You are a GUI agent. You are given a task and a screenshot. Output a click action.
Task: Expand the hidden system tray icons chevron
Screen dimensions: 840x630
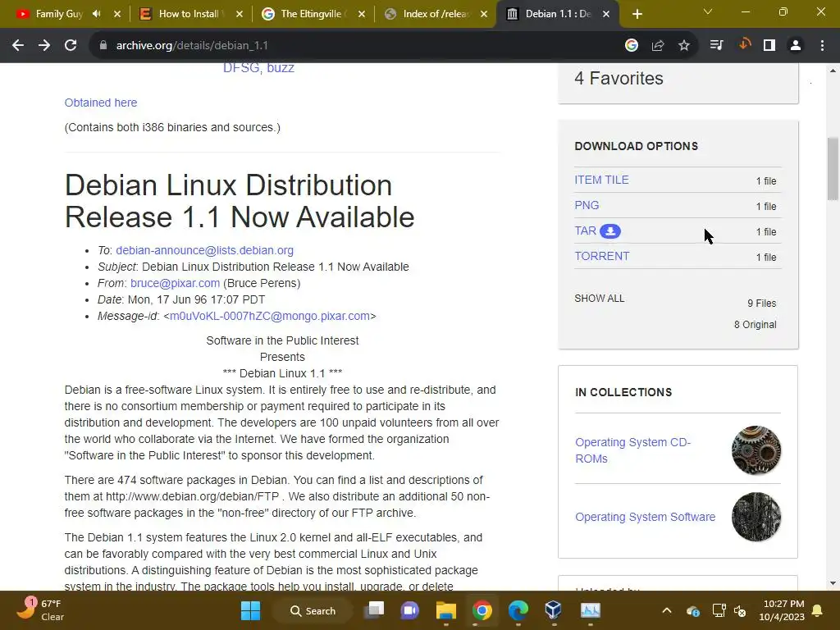pyautogui.click(x=667, y=610)
